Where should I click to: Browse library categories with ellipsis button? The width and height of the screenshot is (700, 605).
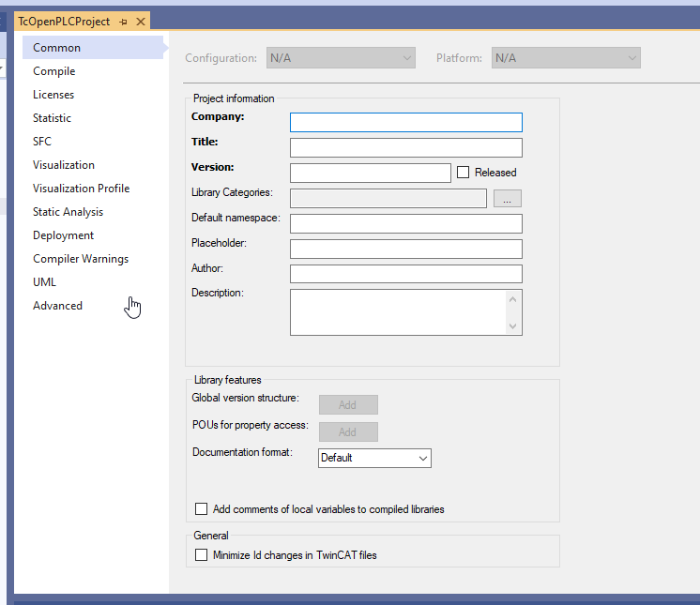[507, 199]
